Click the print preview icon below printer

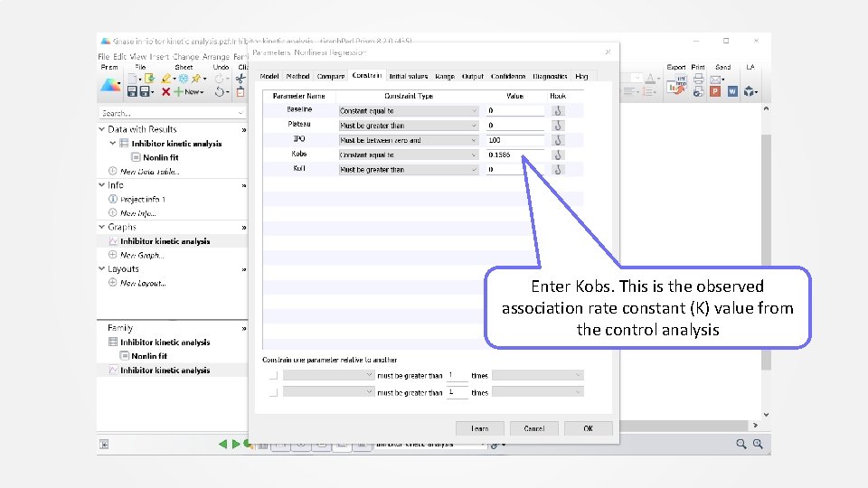[699, 92]
